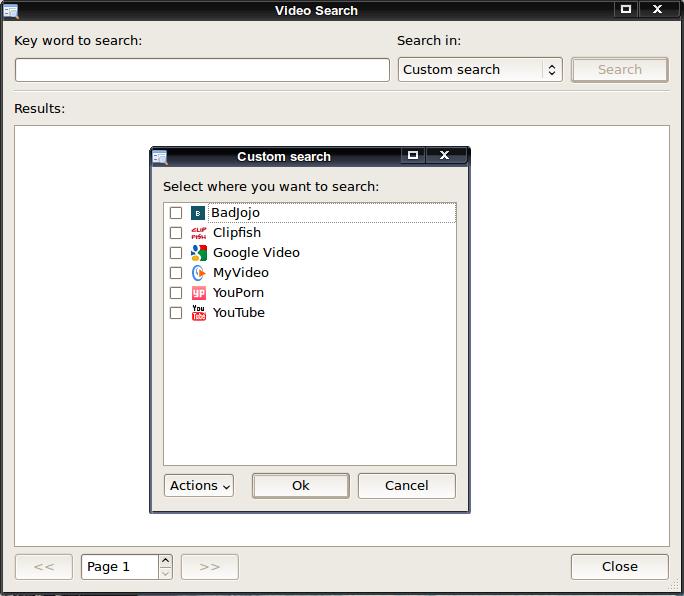
Task: Click the disabled Search button
Action: (619, 70)
